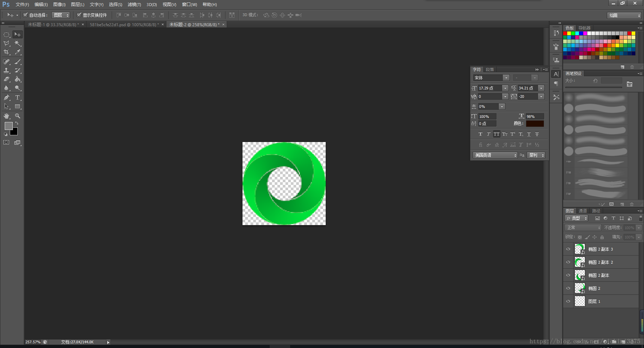Switch to the 通道 panel tab

tap(583, 211)
